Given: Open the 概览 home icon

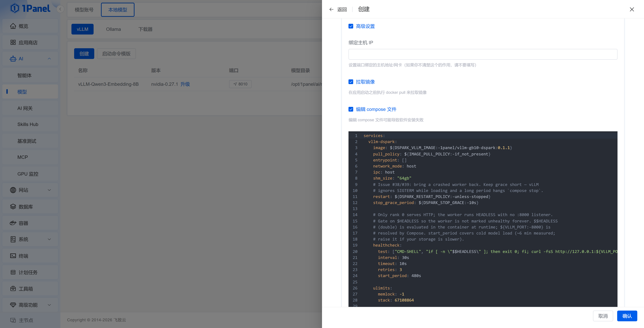Looking at the screenshot, I should [13, 26].
